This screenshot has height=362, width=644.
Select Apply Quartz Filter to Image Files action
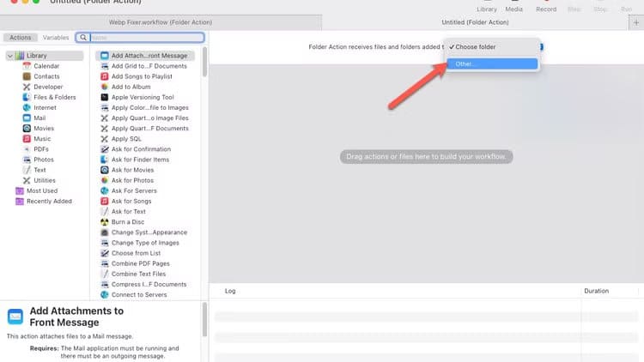pos(145,118)
